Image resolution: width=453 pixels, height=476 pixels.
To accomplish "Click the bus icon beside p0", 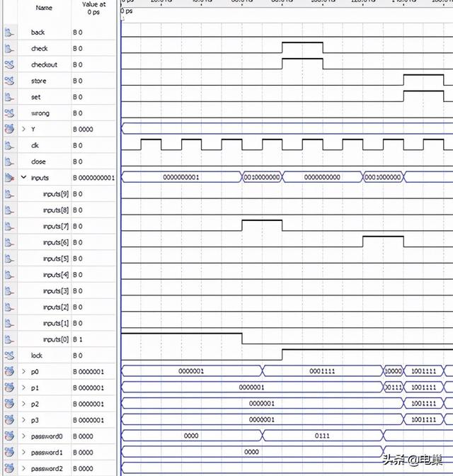I will pyautogui.click(x=9, y=372).
